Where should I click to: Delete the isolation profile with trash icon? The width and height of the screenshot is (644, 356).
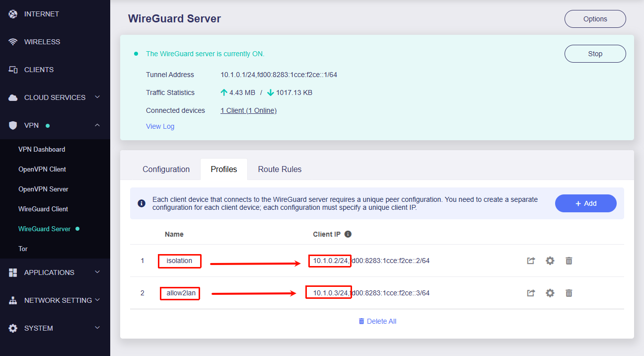tap(569, 261)
